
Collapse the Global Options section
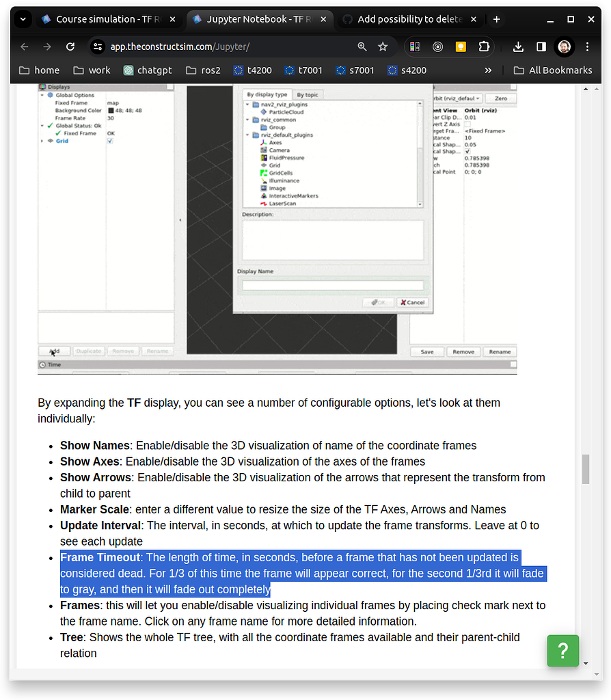[x=42, y=95]
